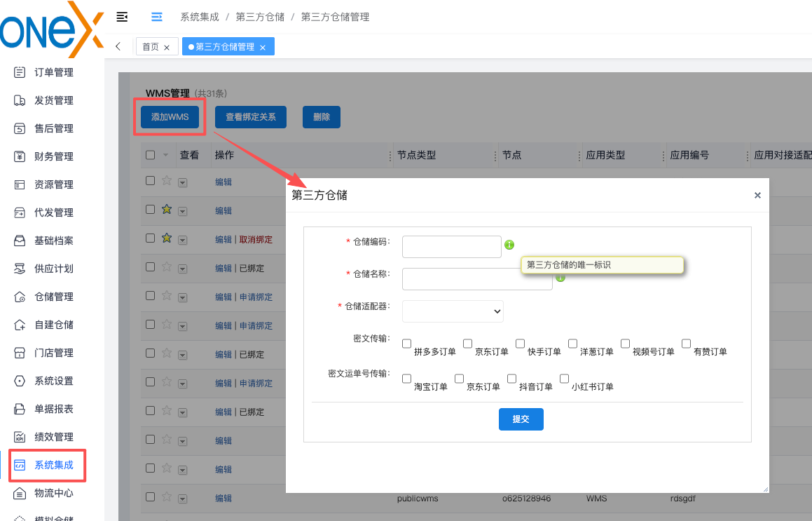Screen dimensions: 812x521
Task: Click the 节点类型 column header
Action: pyautogui.click(x=416, y=155)
